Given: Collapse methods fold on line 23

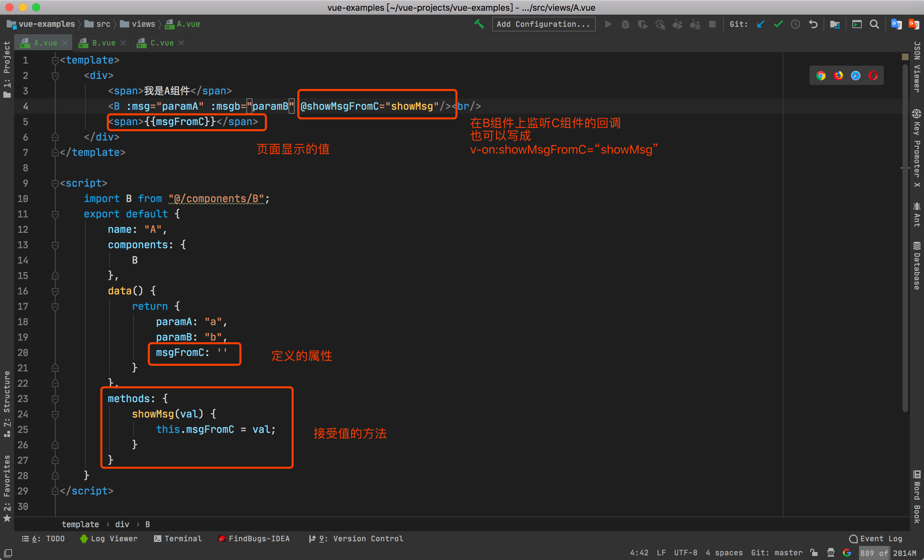Looking at the screenshot, I should tap(55, 399).
